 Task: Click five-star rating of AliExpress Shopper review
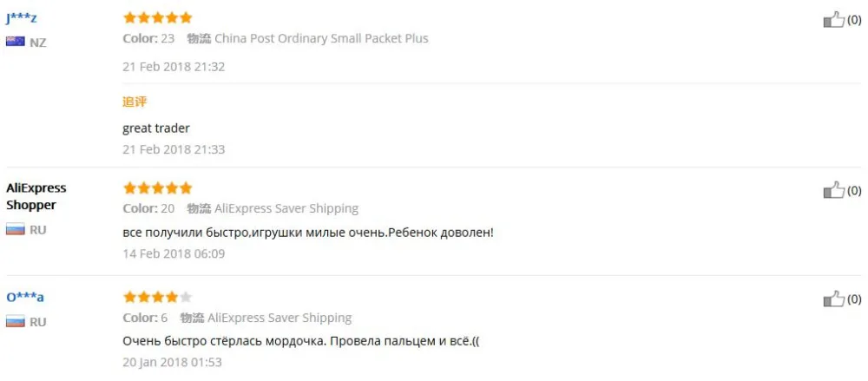coord(158,188)
